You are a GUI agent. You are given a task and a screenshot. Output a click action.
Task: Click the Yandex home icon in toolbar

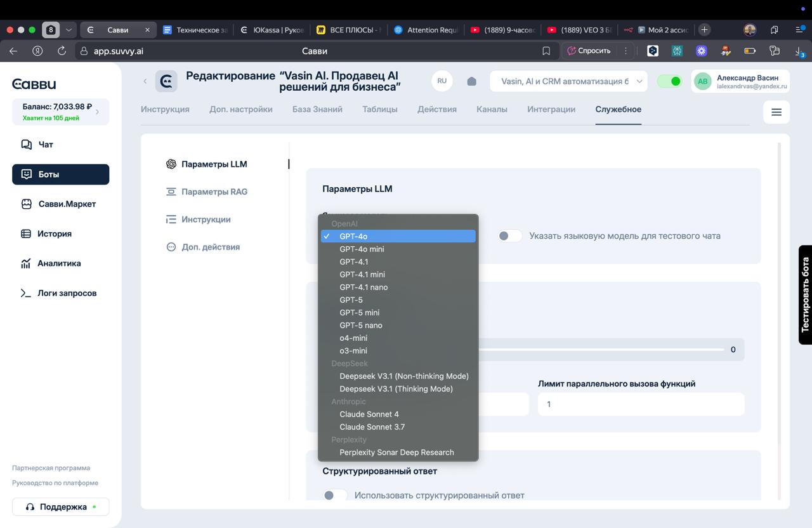(x=37, y=51)
